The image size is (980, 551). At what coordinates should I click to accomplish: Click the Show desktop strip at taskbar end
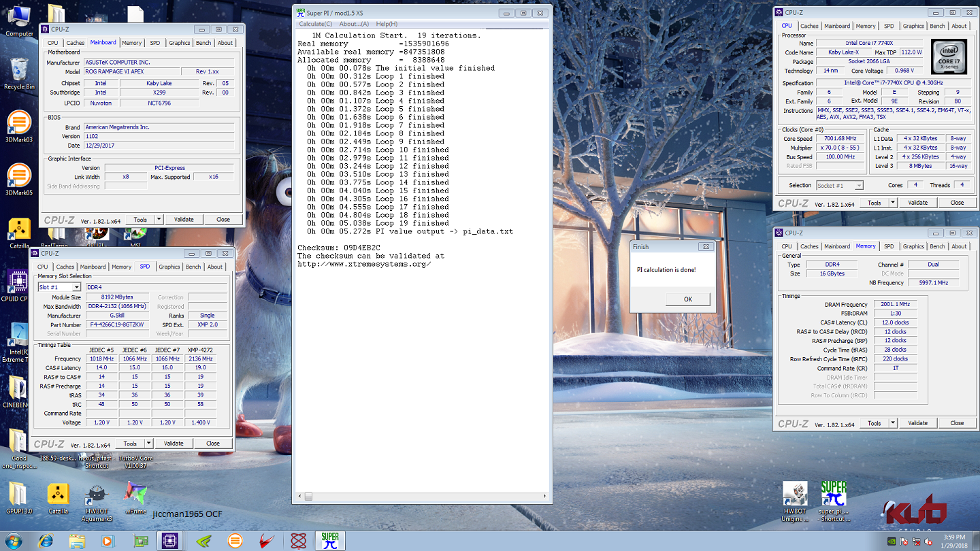[976, 541]
